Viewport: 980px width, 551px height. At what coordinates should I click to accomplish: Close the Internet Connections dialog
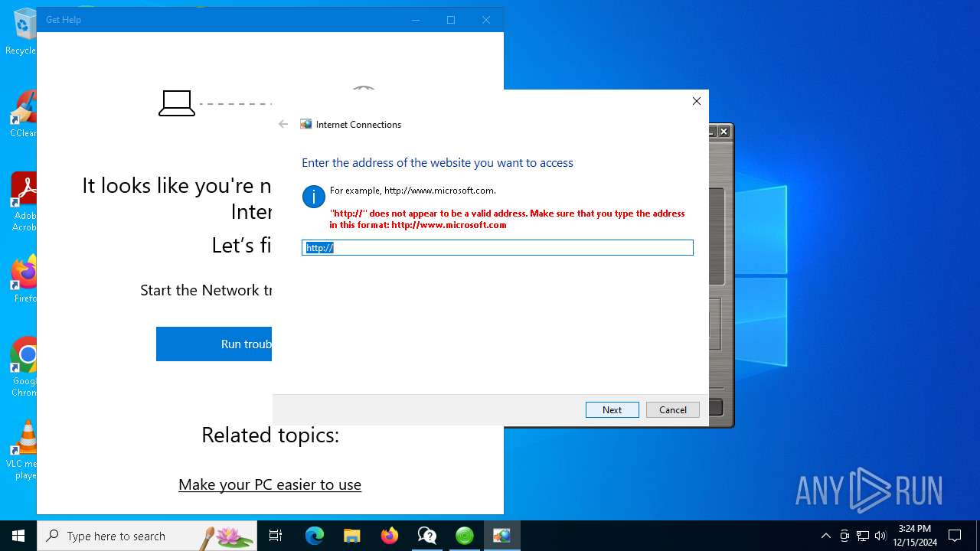[696, 101]
